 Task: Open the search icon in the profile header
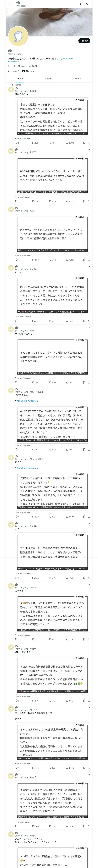[88, 4]
